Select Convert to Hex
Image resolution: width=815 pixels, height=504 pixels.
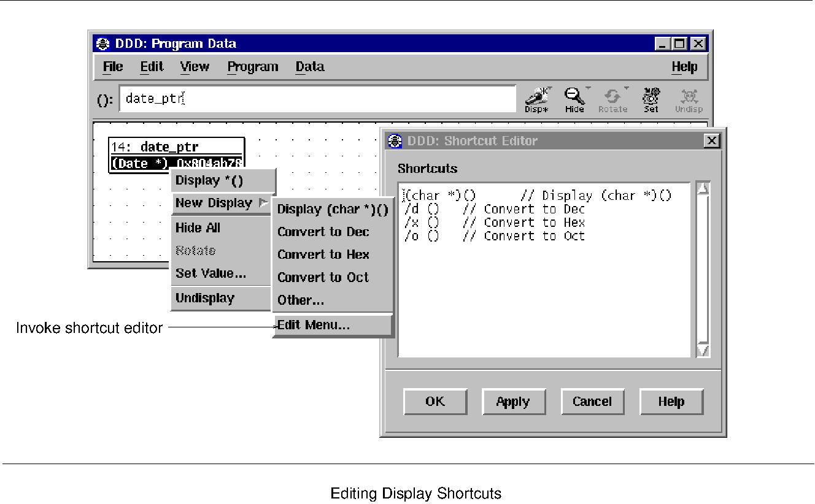coord(333,254)
